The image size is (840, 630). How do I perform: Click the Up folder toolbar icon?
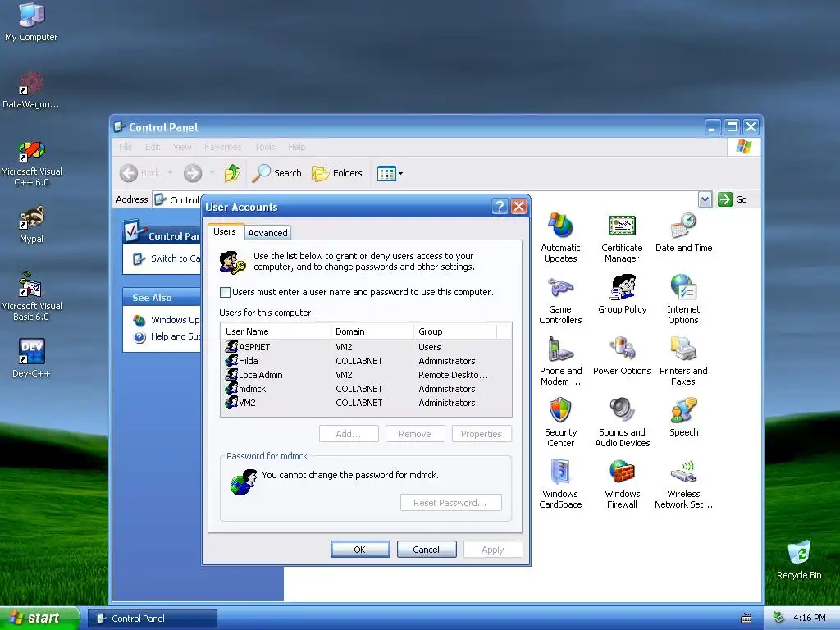pos(232,173)
